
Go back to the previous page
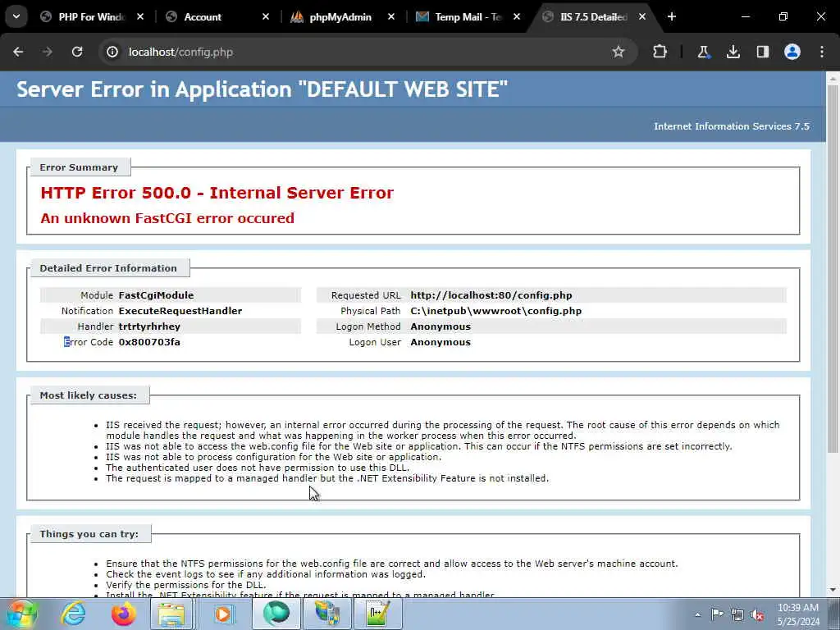[18, 52]
